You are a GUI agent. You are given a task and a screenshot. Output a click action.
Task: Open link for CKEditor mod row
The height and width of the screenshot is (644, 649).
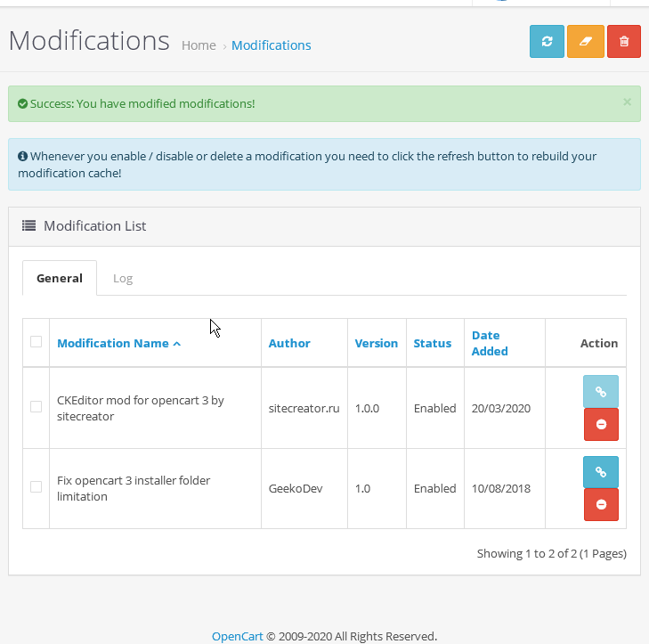[x=600, y=391]
